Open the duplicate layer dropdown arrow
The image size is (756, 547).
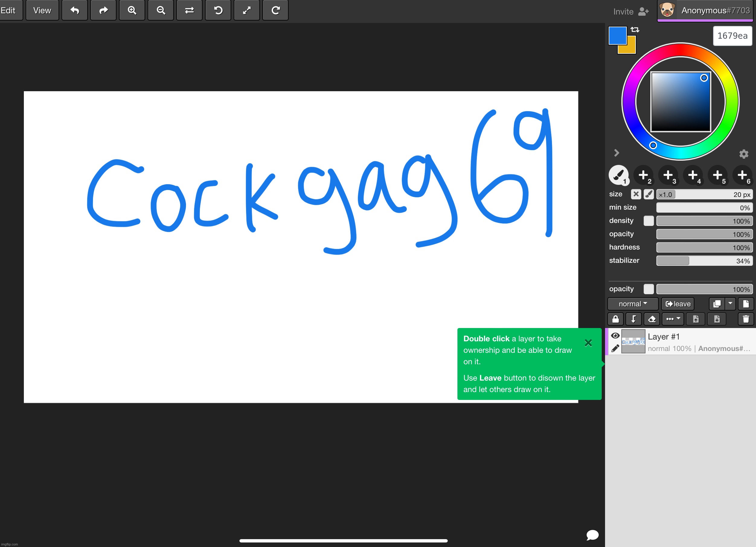(730, 304)
